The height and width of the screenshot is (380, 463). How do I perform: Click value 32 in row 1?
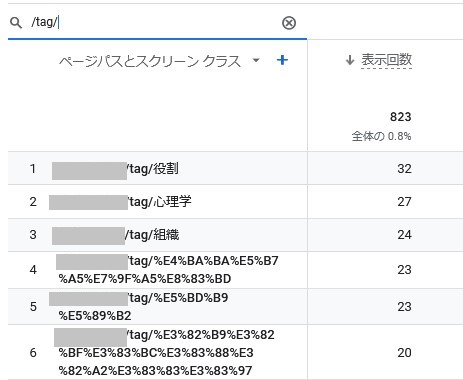404,169
